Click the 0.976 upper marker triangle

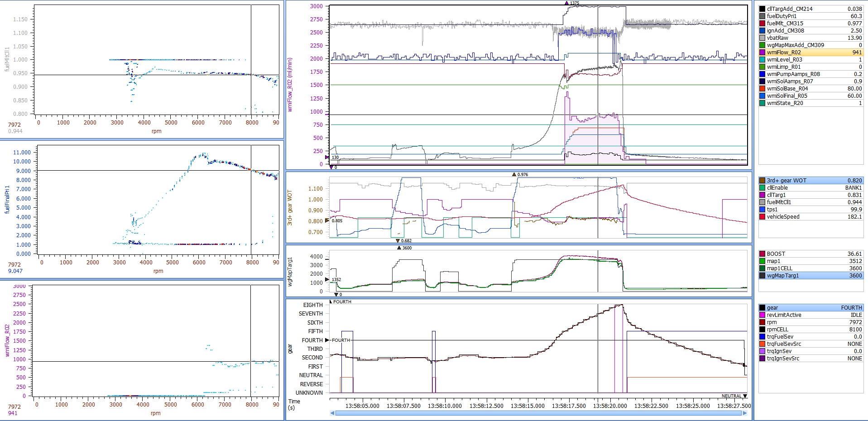[514, 174]
